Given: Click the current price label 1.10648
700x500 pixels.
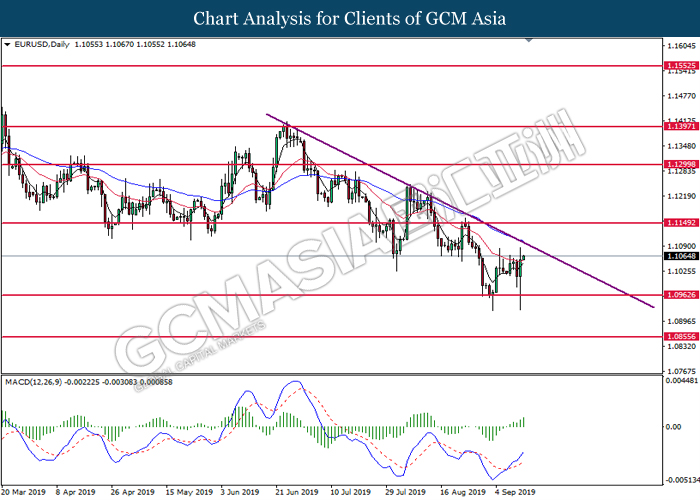Looking at the screenshot, I should pyautogui.click(x=681, y=256).
